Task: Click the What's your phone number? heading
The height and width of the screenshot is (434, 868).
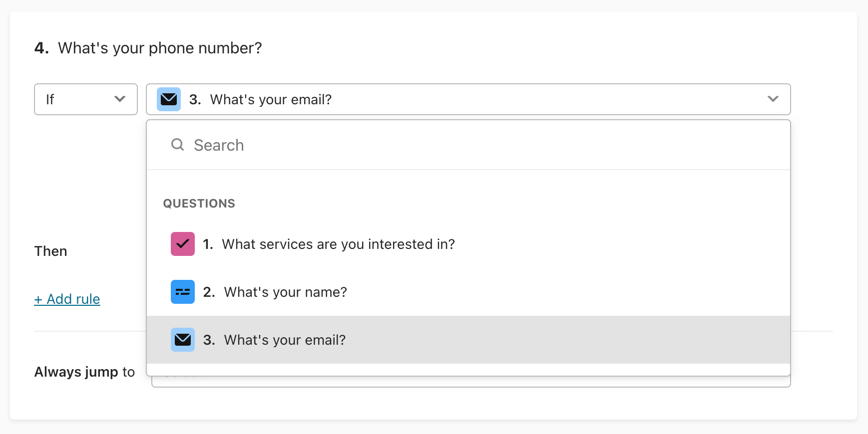Action: point(160,48)
